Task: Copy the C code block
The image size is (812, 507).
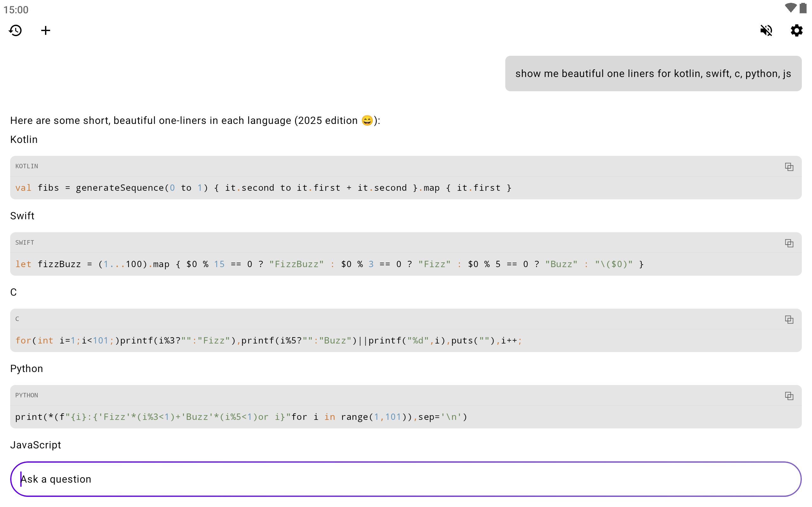Action: point(789,319)
